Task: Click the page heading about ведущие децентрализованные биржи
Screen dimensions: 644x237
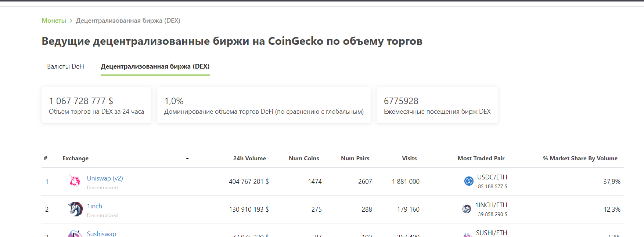Action: (232, 41)
